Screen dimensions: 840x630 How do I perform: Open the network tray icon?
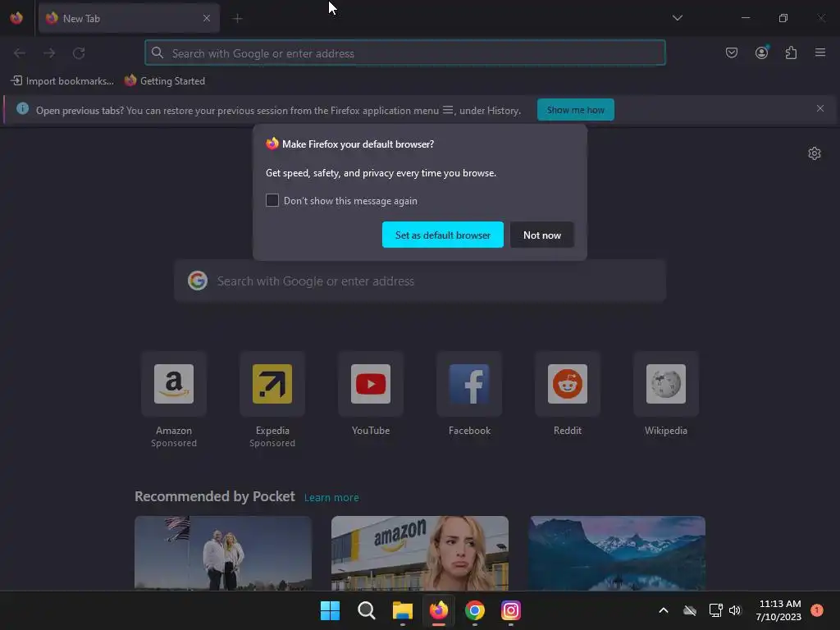click(x=715, y=610)
